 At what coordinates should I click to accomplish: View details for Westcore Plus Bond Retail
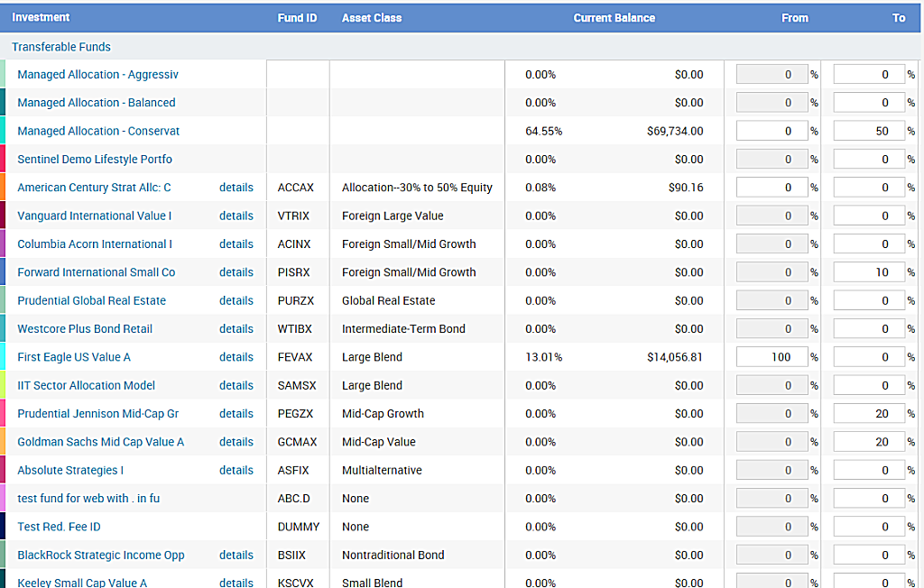(x=236, y=329)
